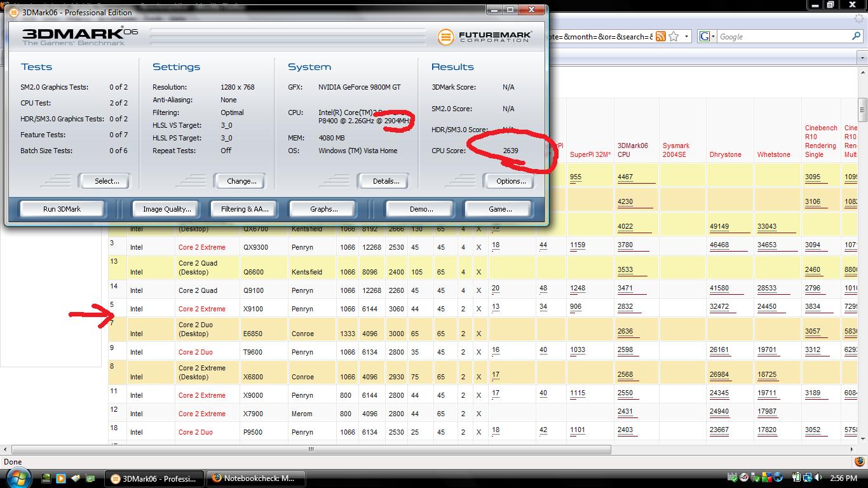
Task: Click the Dhrystone column header
Action: coord(726,154)
